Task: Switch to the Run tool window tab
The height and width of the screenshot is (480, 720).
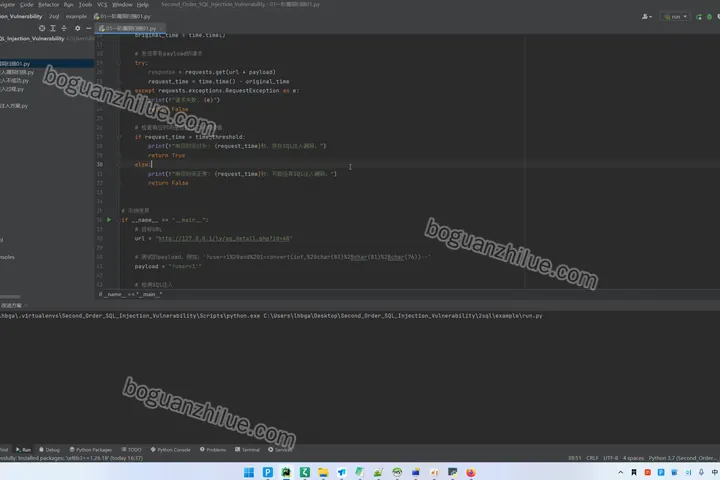Action: coord(23,450)
